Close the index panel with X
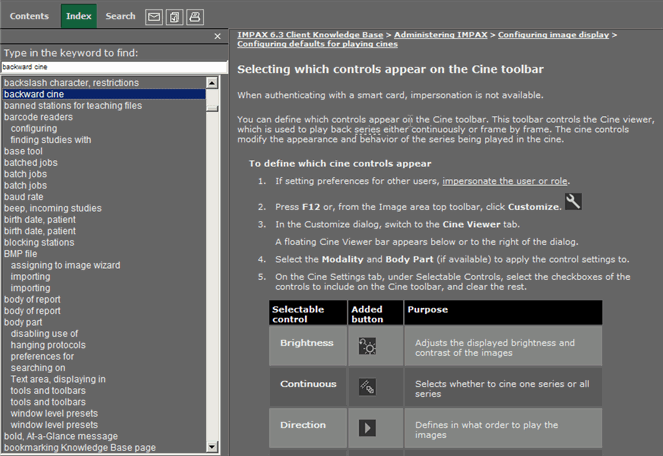This screenshot has height=456, width=663. [x=217, y=36]
